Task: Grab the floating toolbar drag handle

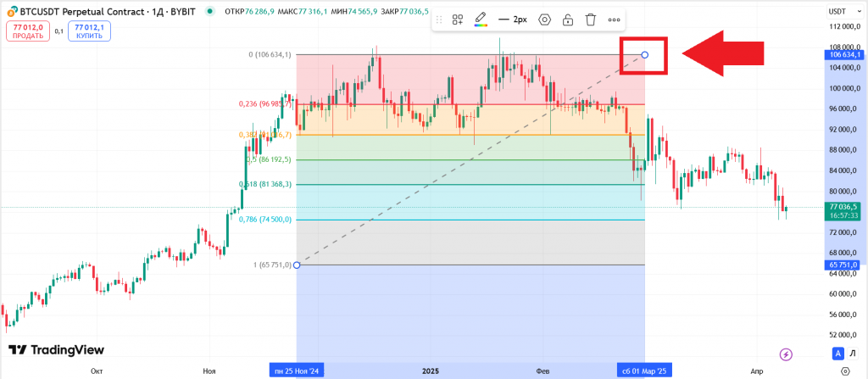Action: (439, 20)
